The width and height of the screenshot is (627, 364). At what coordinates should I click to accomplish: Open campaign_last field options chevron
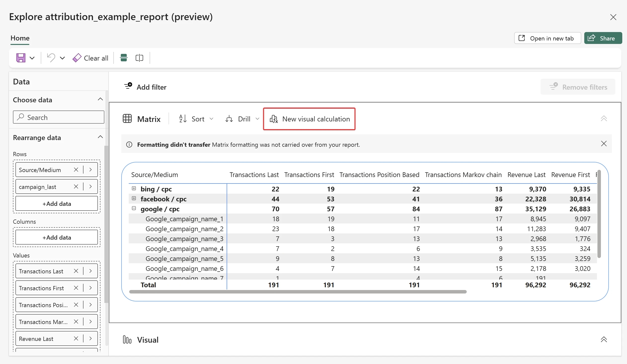pos(90,186)
